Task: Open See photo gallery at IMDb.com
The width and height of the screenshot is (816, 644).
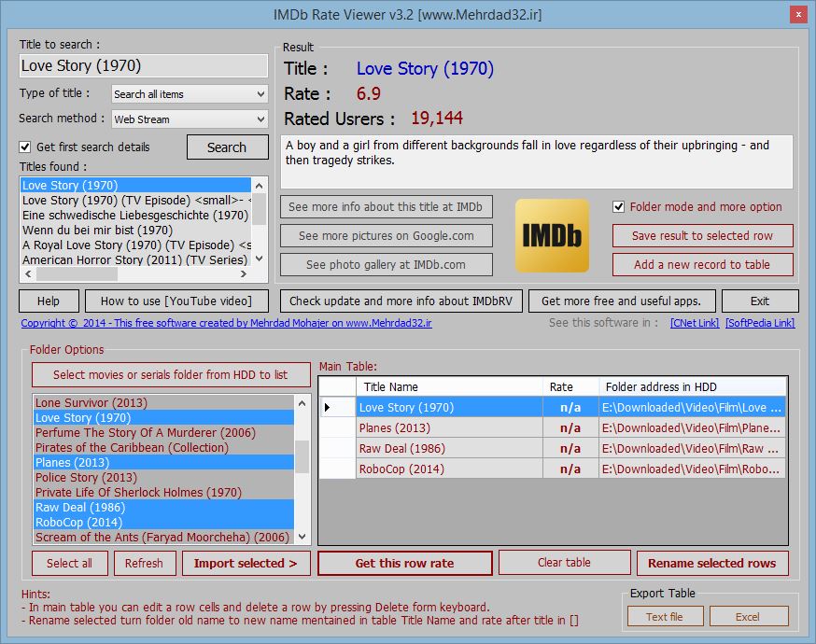Action: point(387,265)
